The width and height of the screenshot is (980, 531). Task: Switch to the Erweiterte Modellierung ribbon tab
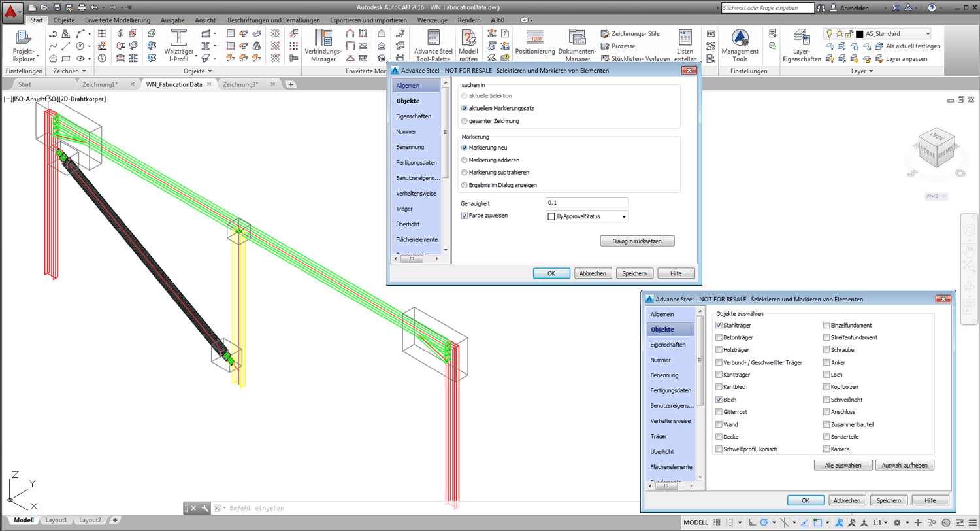(x=118, y=20)
